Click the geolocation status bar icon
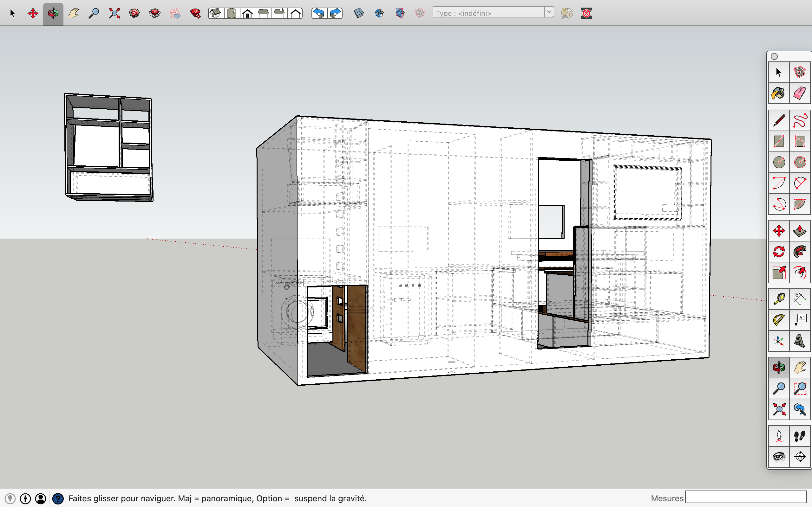The image size is (812, 507). 10,499
